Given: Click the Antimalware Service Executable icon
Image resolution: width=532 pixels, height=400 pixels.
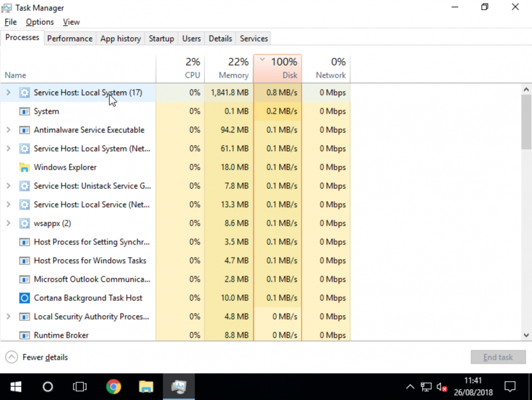Looking at the screenshot, I should click(24, 130).
